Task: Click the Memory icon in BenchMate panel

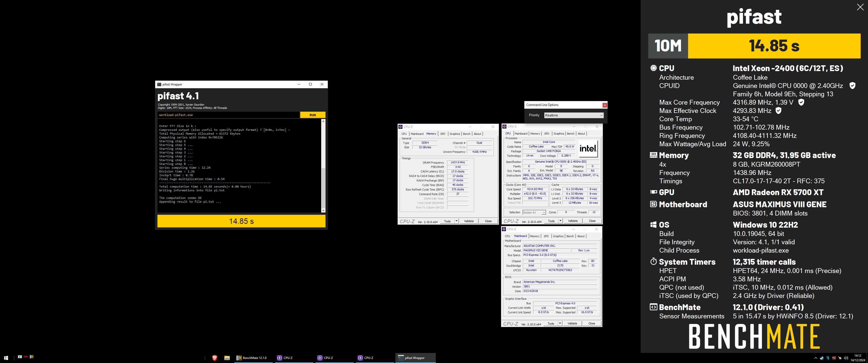Action: [x=653, y=155]
